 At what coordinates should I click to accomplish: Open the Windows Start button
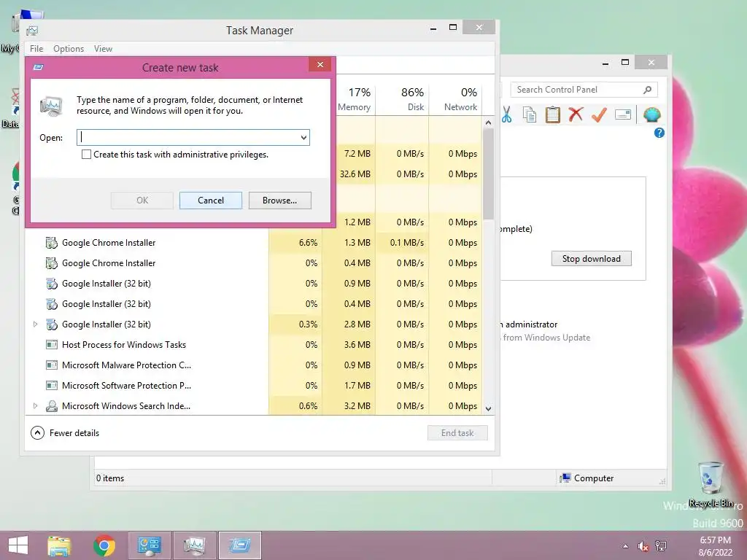click(18, 545)
